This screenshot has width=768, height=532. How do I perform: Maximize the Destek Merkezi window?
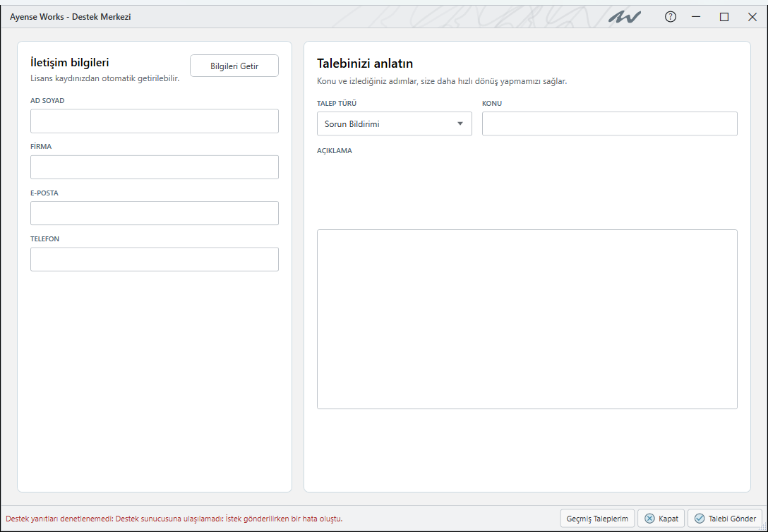(x=724, y=17)
